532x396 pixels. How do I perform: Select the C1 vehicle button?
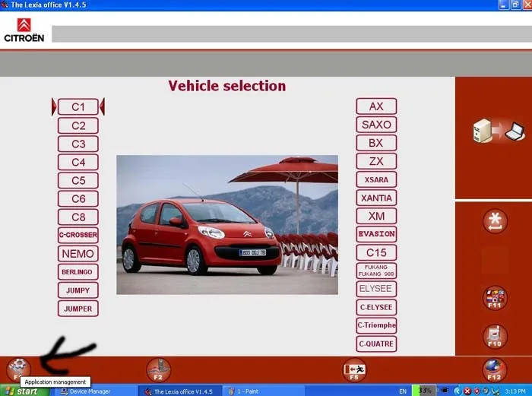pyautogui.click(x=78, y=107)
